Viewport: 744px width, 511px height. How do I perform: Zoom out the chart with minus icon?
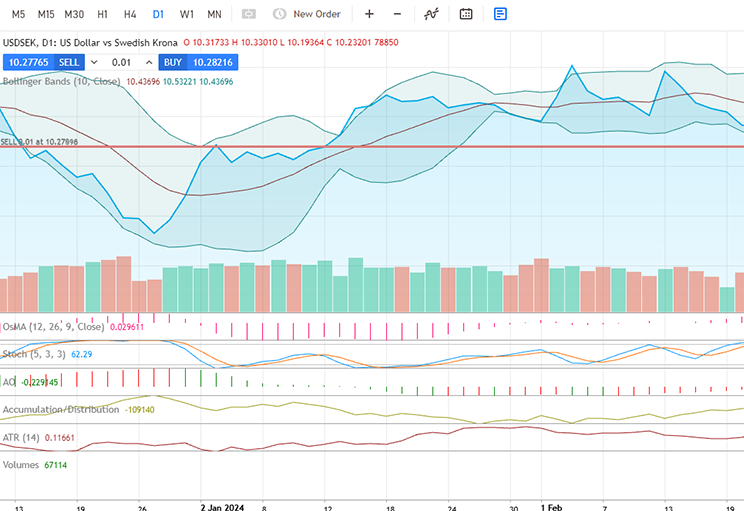397,14
